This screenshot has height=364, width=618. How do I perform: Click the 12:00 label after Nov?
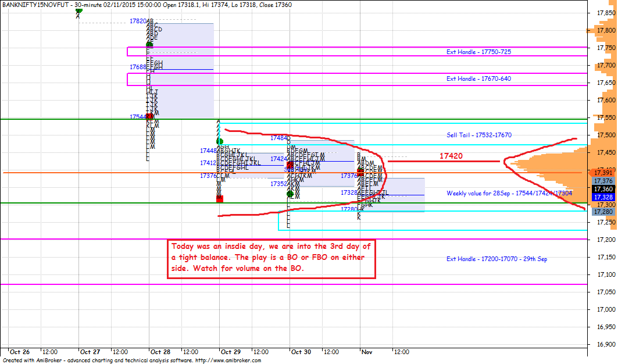[401, 352]
